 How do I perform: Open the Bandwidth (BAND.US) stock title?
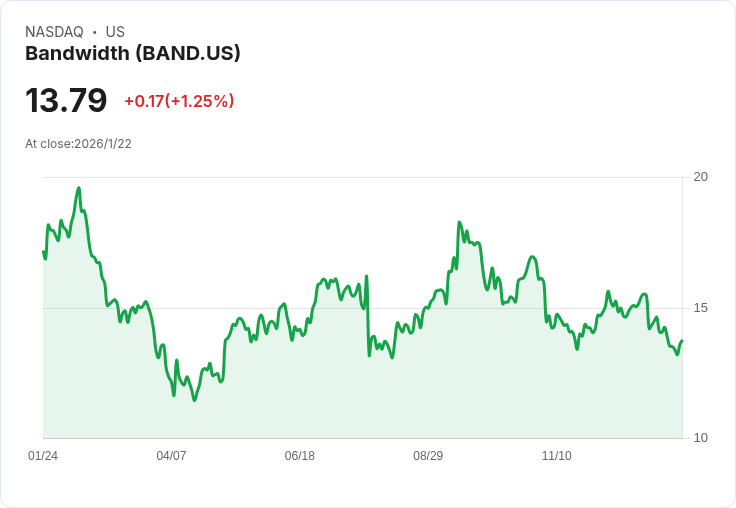coord(133,54)
